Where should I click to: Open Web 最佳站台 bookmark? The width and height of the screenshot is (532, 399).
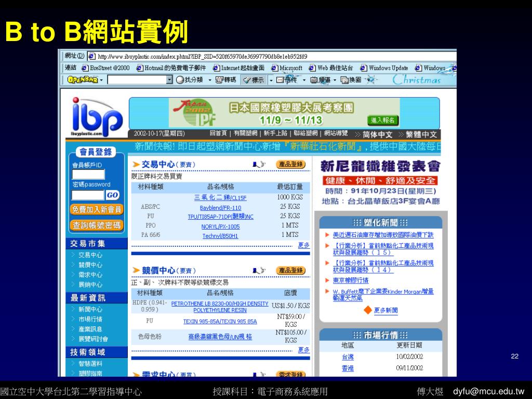(331, 68)
